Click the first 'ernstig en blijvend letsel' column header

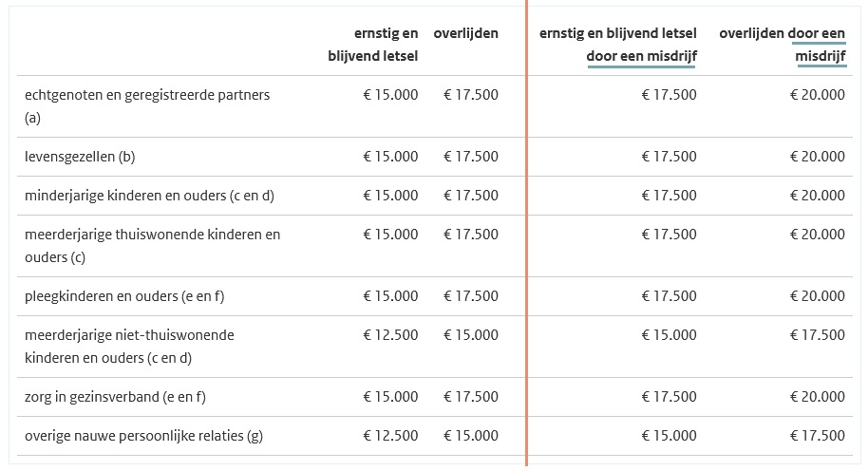(x=372, y=45)
